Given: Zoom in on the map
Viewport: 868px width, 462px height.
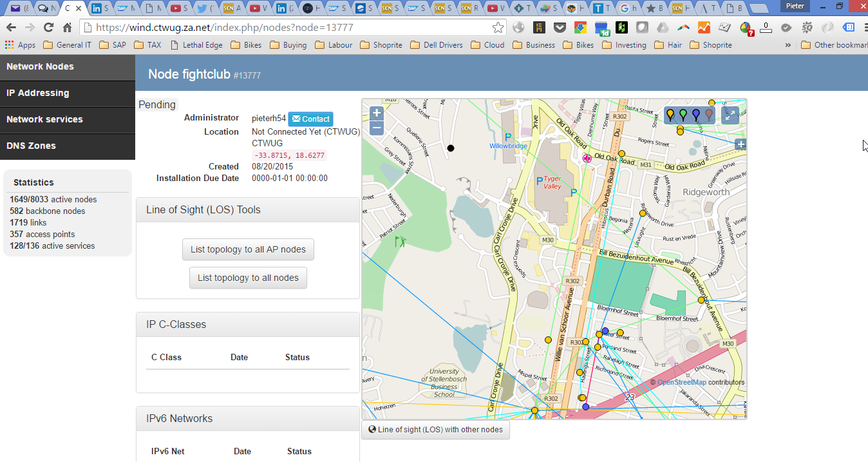Looking at the screenshot, I should point(377,113).
